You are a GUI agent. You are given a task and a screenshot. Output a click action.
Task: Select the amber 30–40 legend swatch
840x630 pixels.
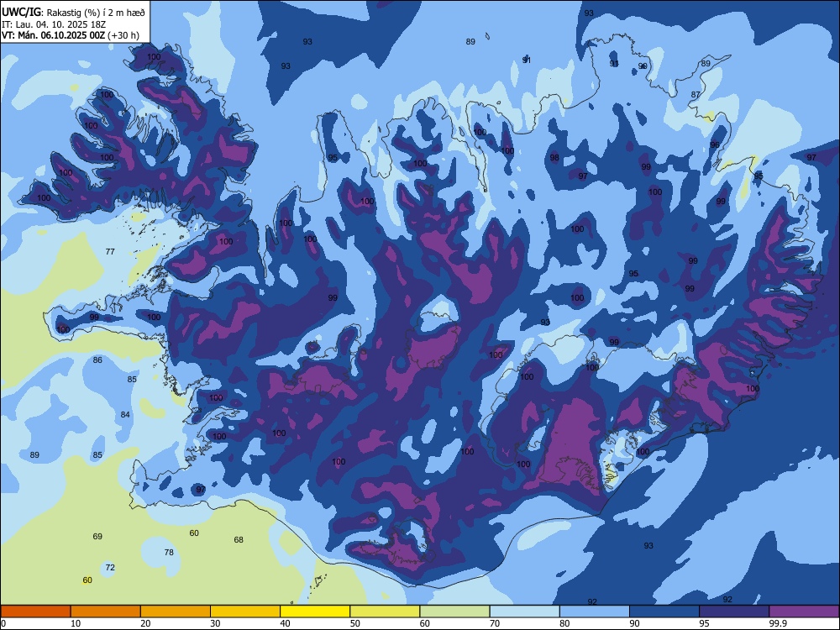pyautogui.click(x=245, y=612)
